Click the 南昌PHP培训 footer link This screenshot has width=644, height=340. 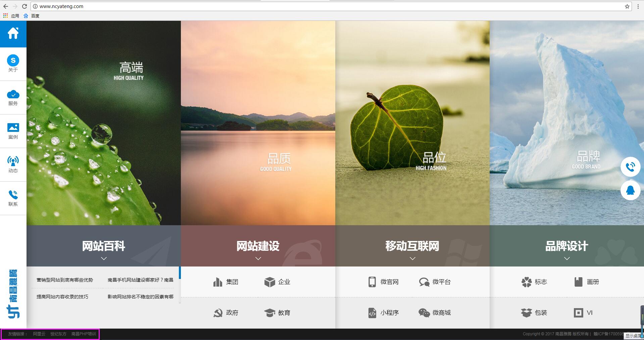click(84, 334)
